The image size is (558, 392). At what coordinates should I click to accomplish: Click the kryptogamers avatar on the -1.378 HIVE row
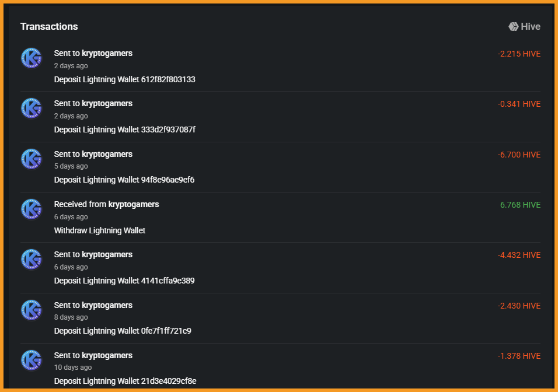click(32, 360)
